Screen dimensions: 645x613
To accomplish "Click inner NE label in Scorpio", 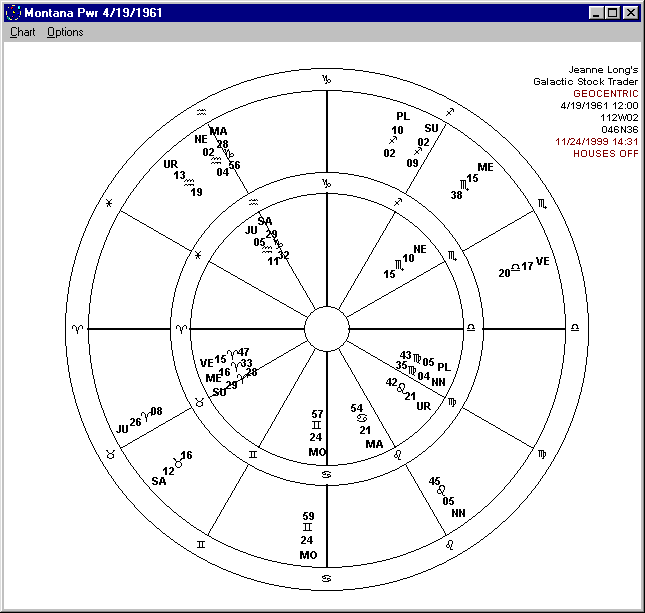I will click(x=420, y=249).
